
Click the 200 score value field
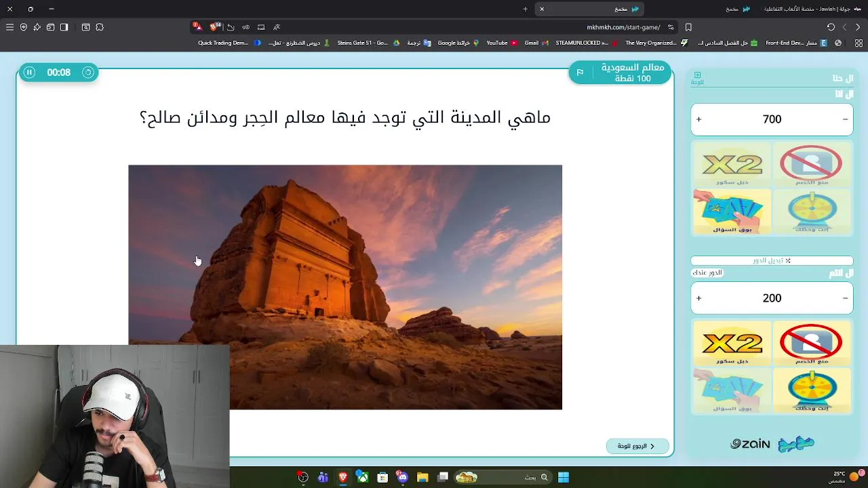772,298
